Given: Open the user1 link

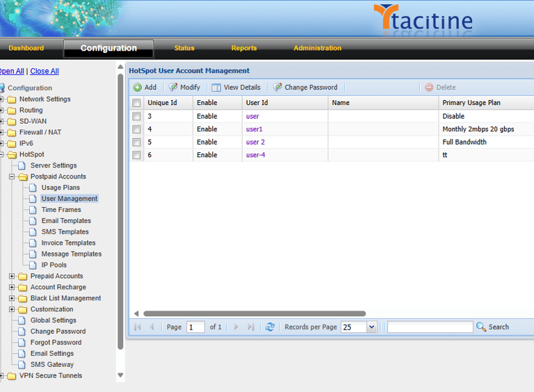Looking at the screenshot, I should point(254,129).
